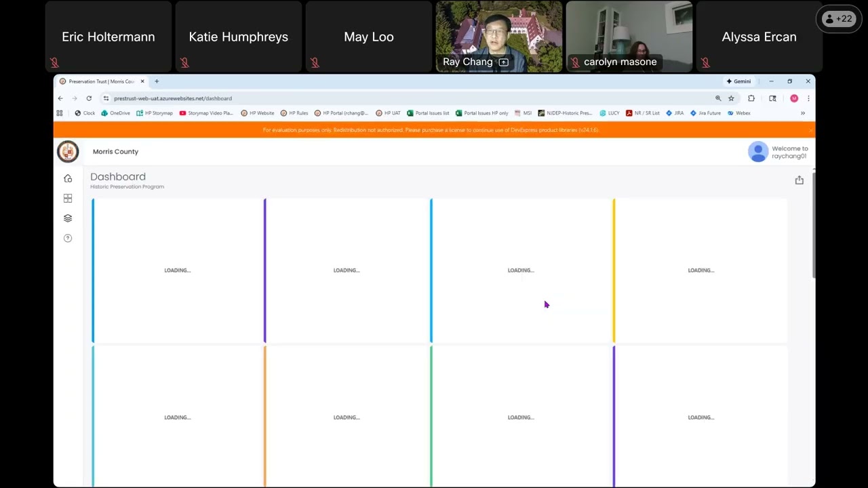This screenshot has width=868, height=488.
Task: Open the HP Storymap bookmark
Action: click(155, 113)
